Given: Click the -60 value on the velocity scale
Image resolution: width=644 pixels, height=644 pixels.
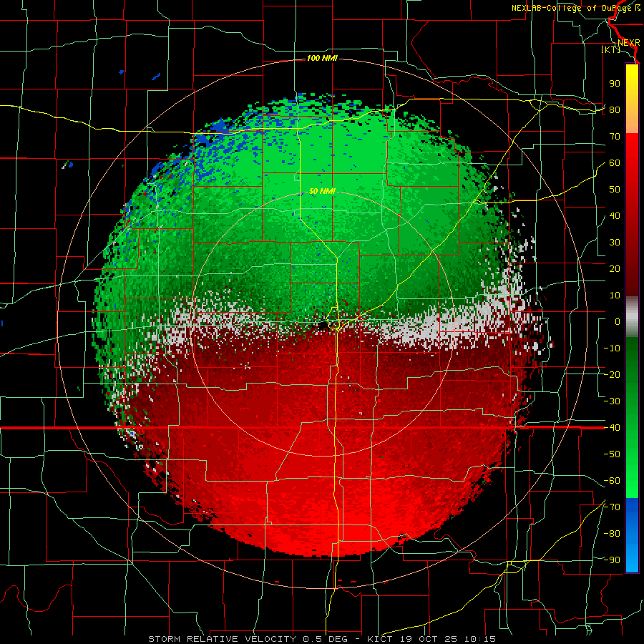Looking at the screenshot, I should pos(612,481).
